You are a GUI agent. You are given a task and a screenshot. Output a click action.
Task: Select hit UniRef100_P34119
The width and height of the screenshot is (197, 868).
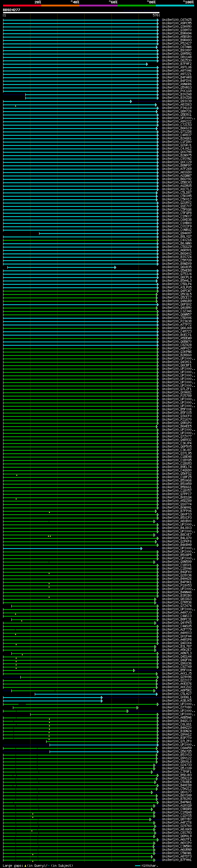click(177, 108)
